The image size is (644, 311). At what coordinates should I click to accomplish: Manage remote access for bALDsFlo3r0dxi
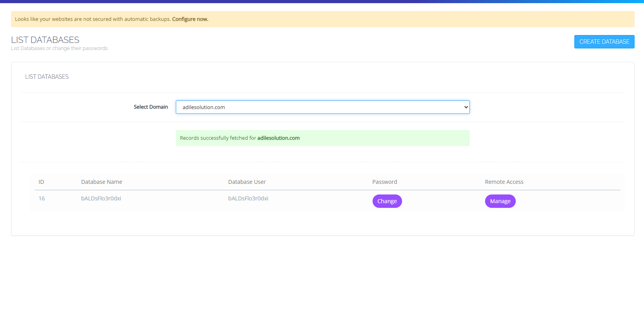[500, 201]
